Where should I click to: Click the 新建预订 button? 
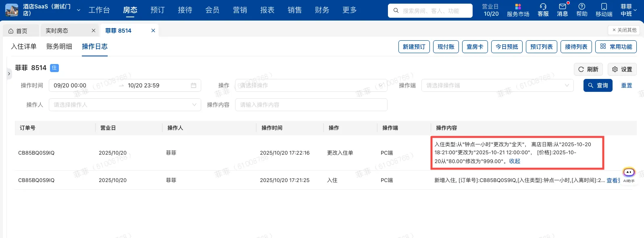[414, 47]
